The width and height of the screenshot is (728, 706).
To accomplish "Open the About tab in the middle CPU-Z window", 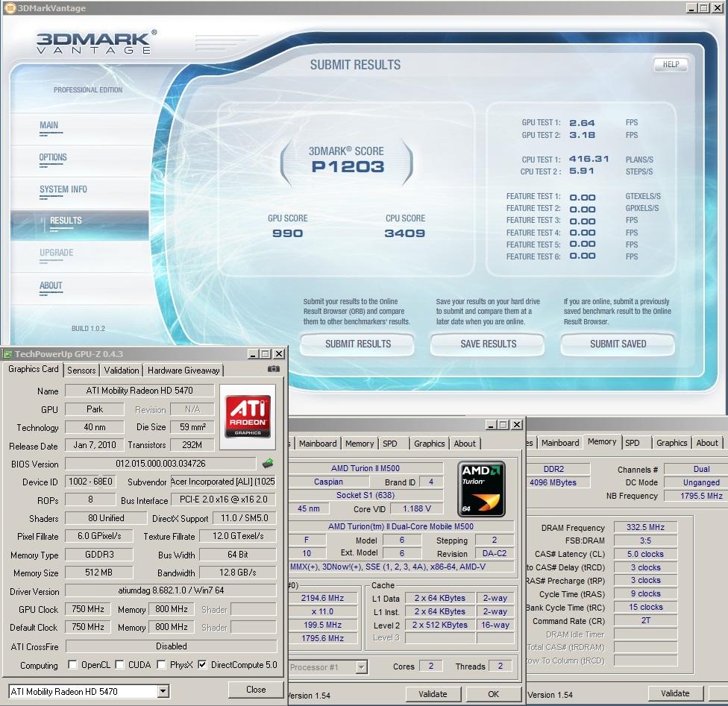I will point(464,444).
